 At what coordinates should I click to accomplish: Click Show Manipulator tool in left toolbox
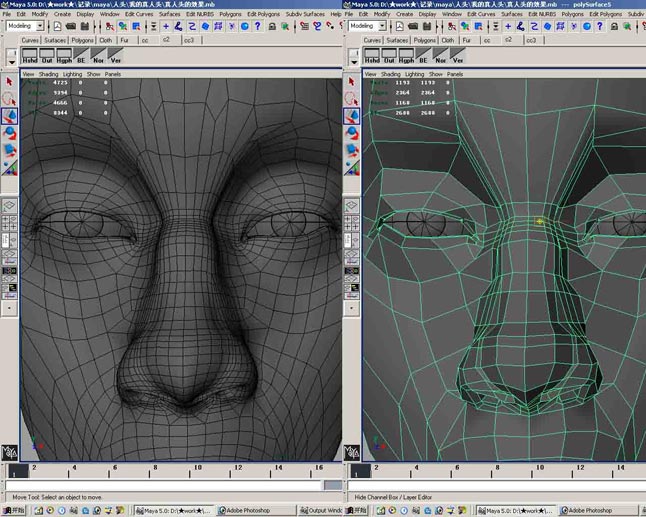coord(9,168)
